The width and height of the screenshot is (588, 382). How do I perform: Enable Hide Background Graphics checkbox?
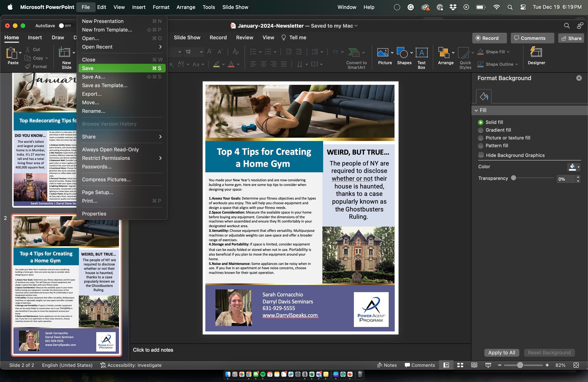click(481, 155)
